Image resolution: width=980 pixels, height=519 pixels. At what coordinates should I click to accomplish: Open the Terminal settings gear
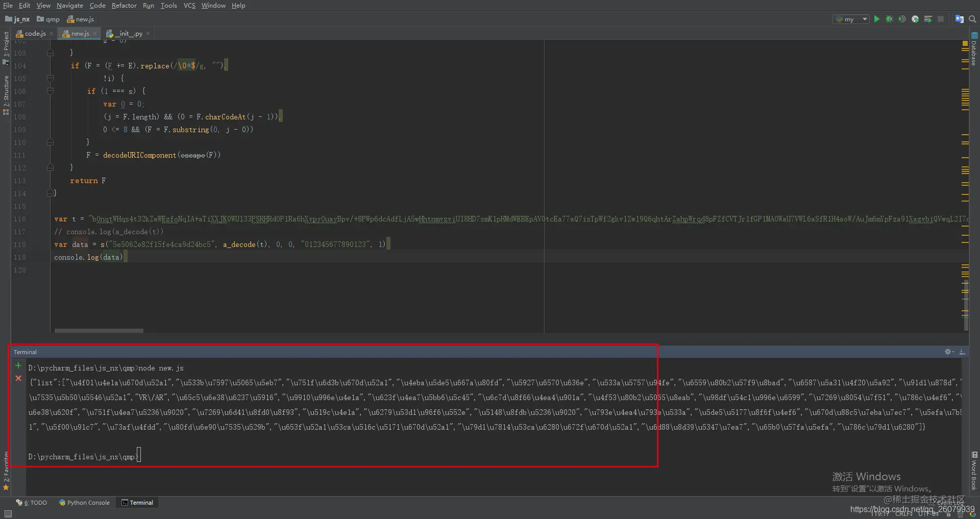(948, 352)
